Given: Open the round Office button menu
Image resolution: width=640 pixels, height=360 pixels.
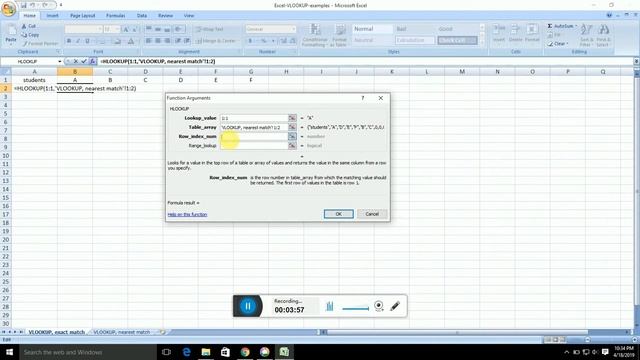Looking at the screenshot, I should click(x=9, y=9).
